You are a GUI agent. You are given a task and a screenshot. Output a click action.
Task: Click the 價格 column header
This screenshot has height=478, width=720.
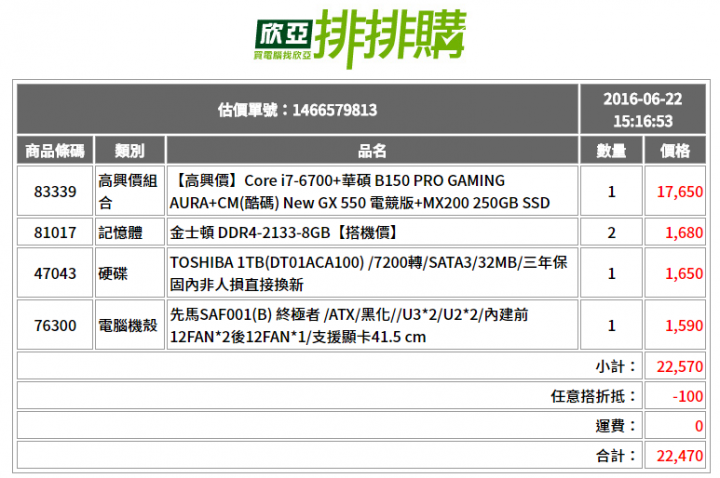tap(675, 151)
